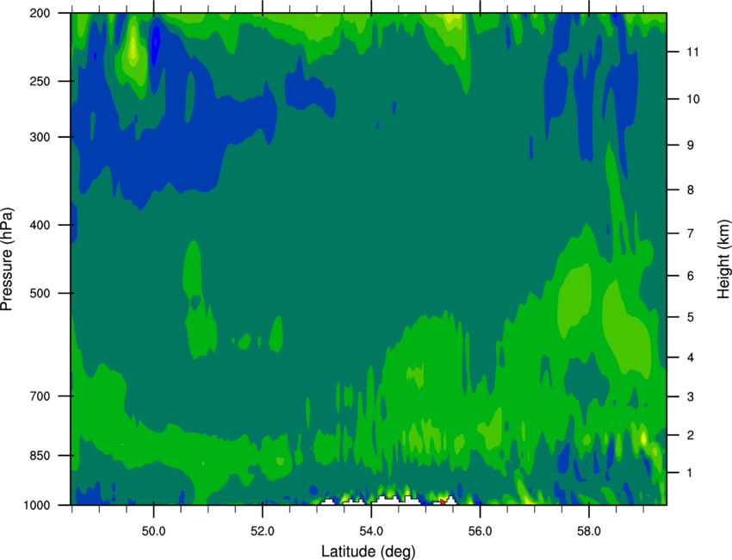Click the 58.0 latitude label
This screenshot has width=732, height=560.
pyautogui.click(x=589, y=532)
